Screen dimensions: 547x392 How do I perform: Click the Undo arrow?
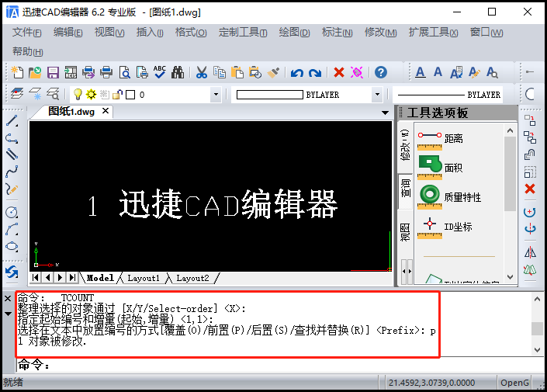tap(297, 73)
